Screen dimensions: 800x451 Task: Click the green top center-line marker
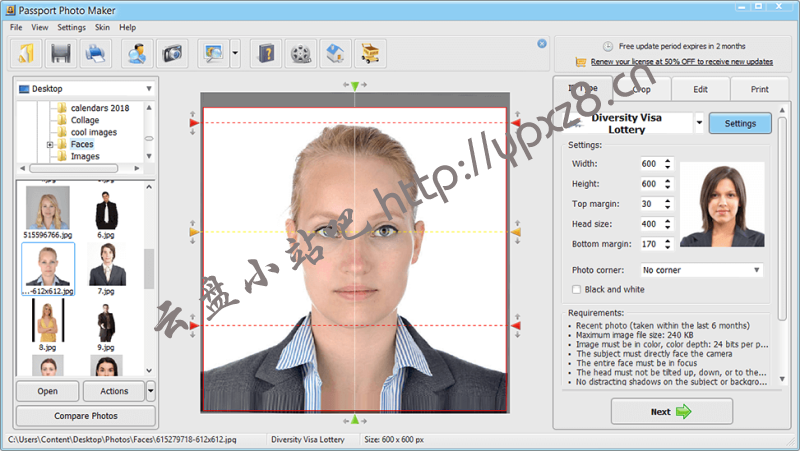355,86
